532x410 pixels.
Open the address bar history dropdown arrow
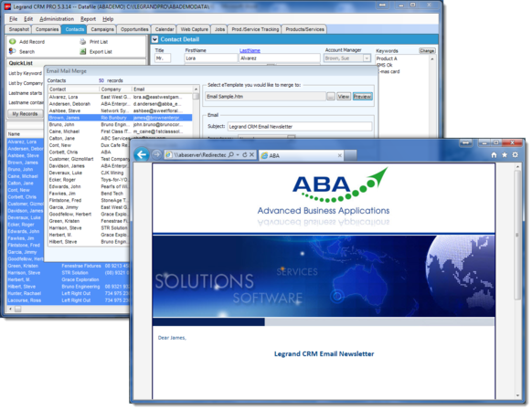point(238,155)
